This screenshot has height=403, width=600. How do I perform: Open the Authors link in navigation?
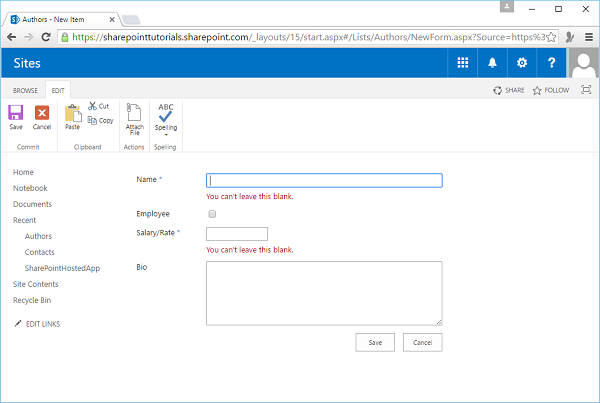coord(38,236)
